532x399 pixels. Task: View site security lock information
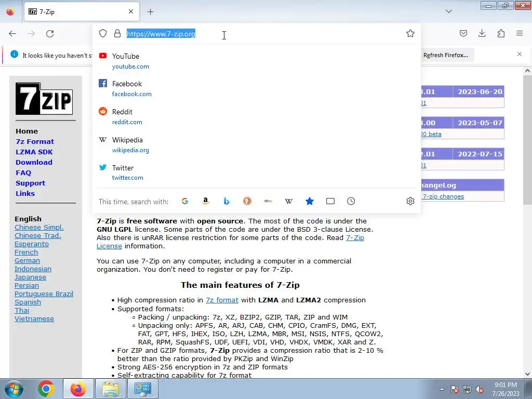pyautogui.click(x=117, y=33)
